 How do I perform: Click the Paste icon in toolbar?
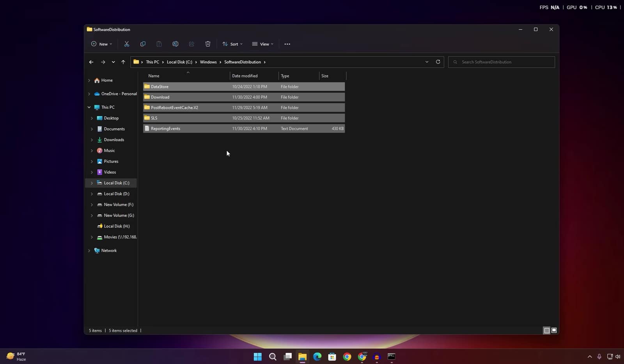pyautogui.click(x=159, y=44)
